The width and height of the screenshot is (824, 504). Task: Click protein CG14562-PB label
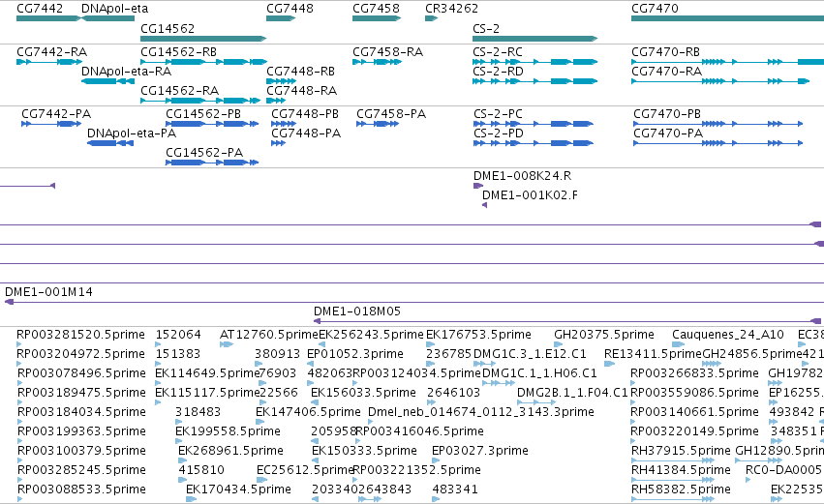203,114
